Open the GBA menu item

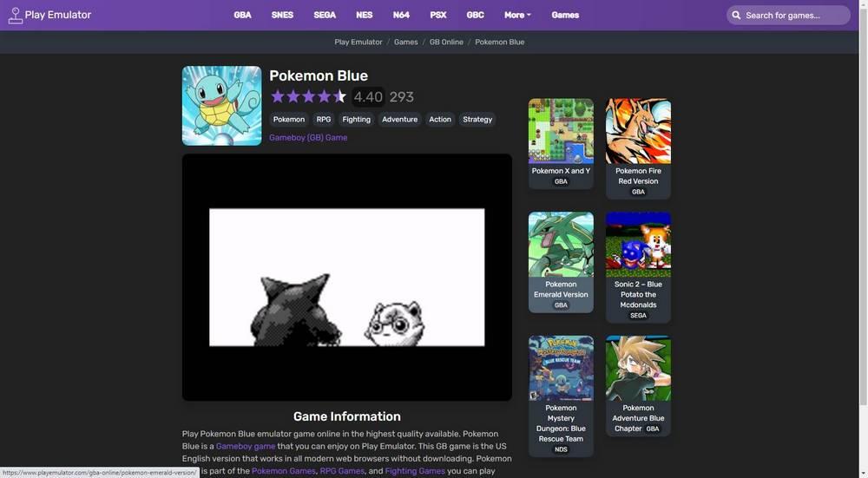coord(242,15)
